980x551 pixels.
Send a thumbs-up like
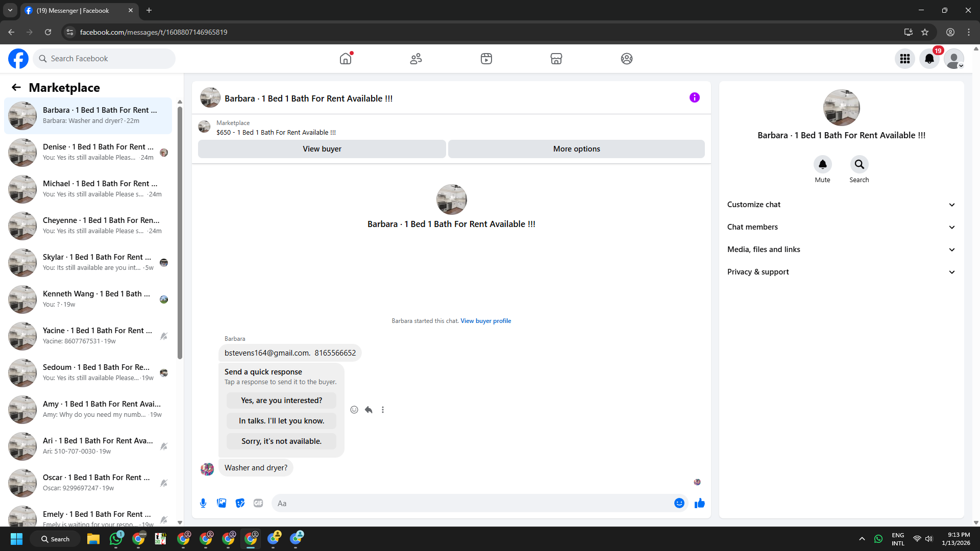click(699, 503)
